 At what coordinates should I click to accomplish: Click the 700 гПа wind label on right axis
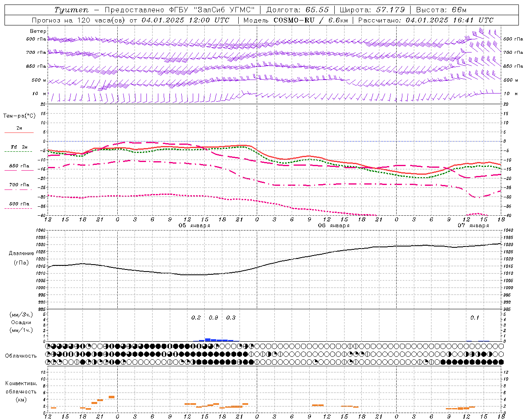click(x=513, y=52)
